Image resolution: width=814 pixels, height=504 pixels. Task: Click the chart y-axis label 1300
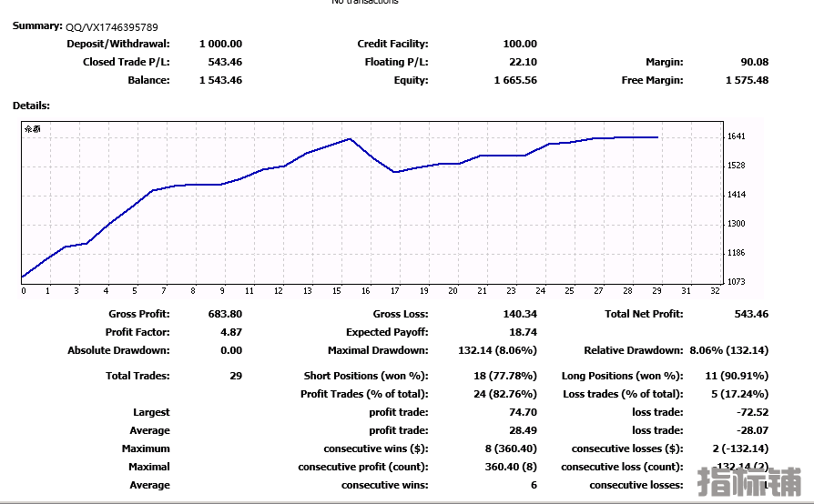point(736,224)
